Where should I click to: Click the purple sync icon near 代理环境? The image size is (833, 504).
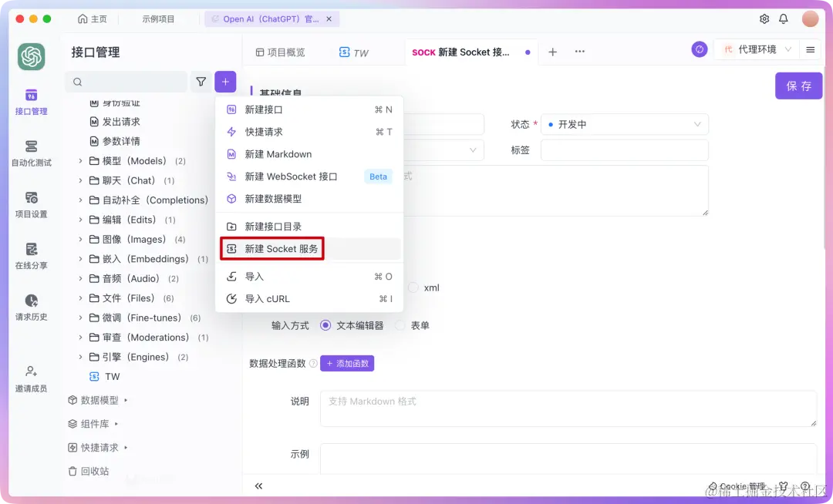click(700, 49)
